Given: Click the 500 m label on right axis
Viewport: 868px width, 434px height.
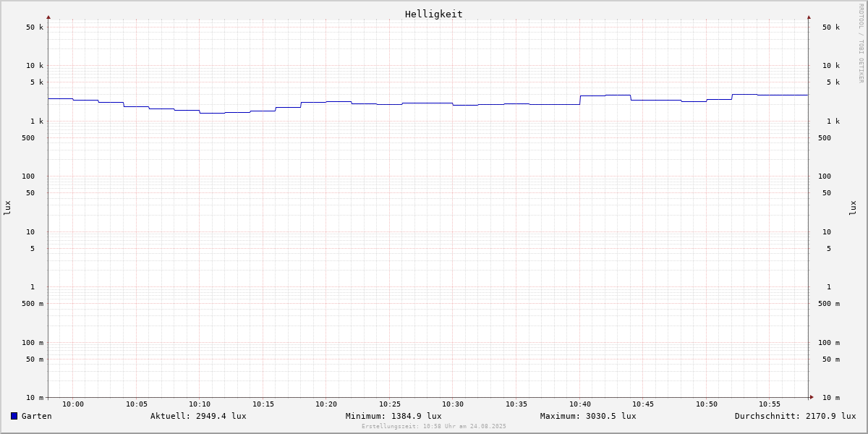Looking at the screenshot, I should 829,304.
